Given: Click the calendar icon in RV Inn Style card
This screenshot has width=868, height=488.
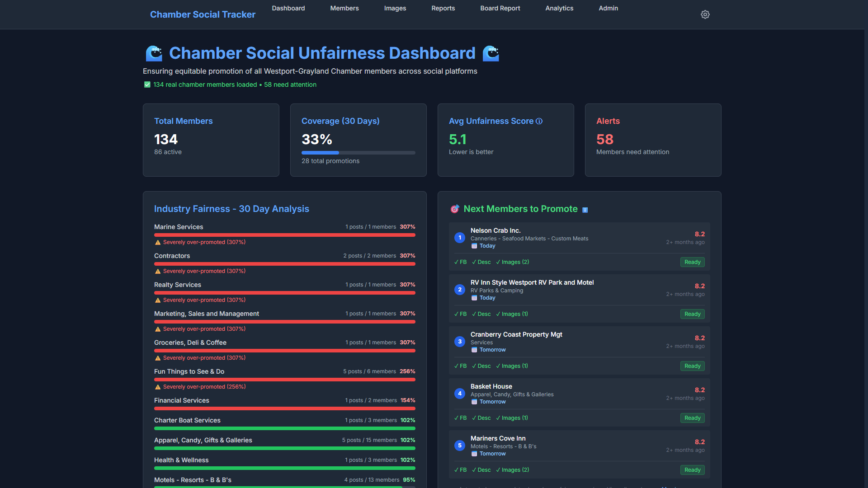Looking at the screenshot, I should [474, 298].
